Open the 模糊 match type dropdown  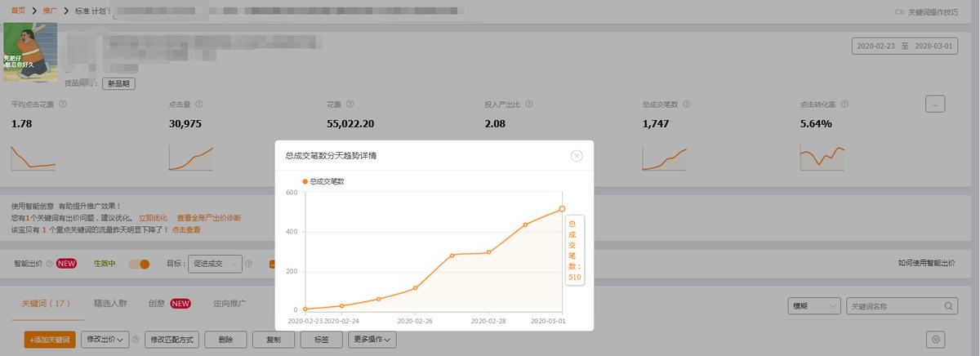[813, 306]
